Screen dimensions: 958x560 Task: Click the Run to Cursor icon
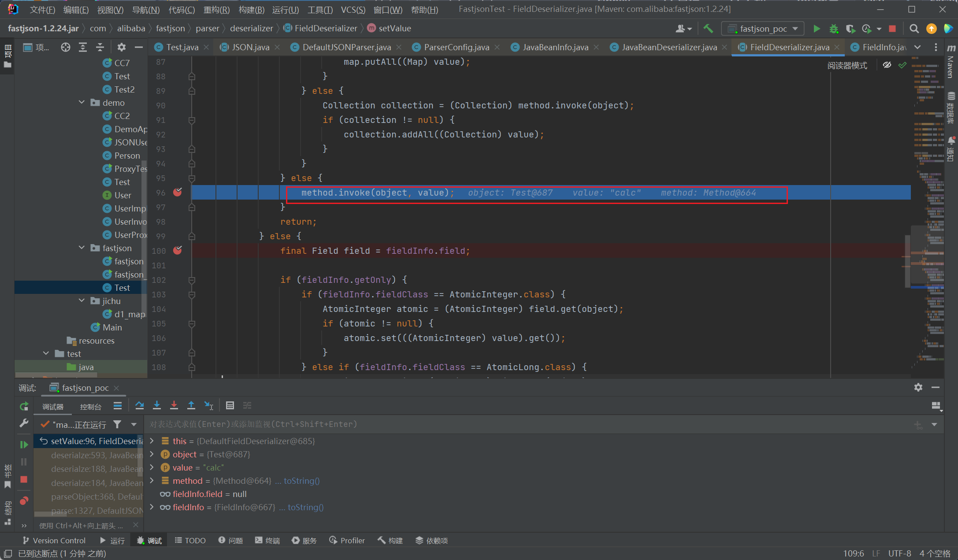point(209,405)
